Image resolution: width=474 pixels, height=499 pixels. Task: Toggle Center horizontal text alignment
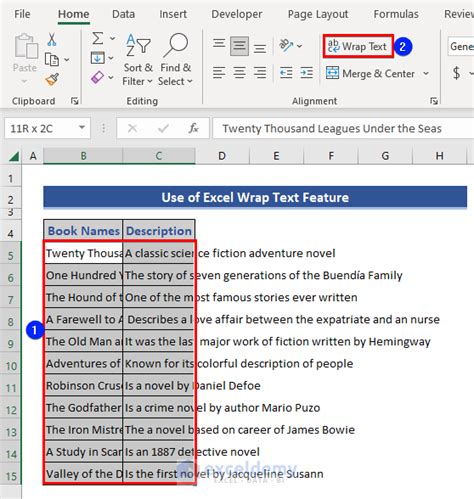(x=239, y=73)
